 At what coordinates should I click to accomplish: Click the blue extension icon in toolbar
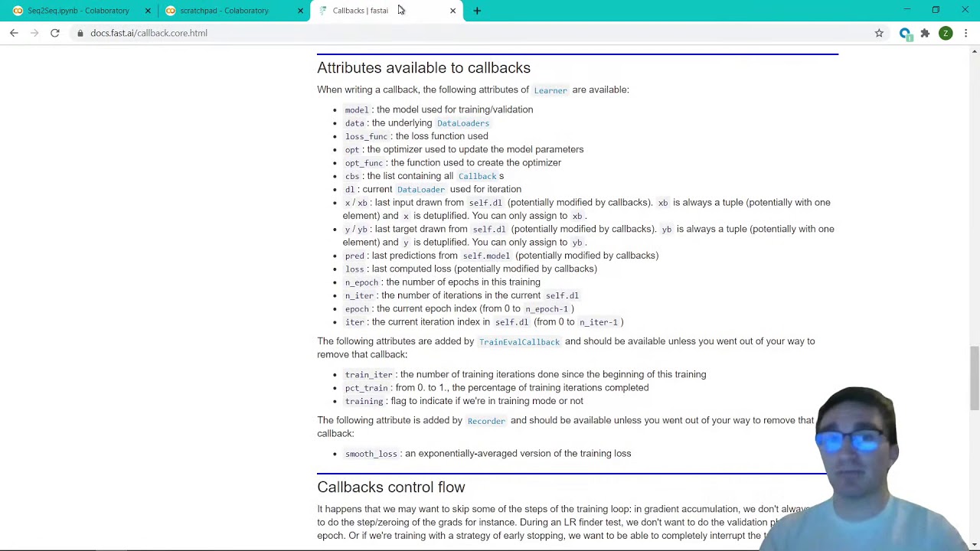pos(905,33)
